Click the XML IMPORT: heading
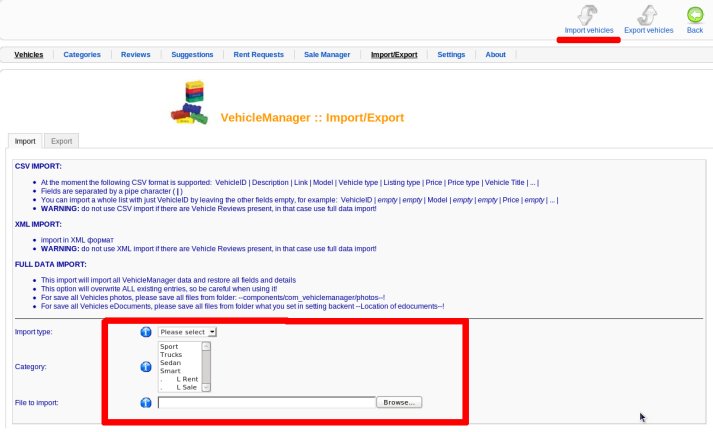This screenshot has height=432, width=713. tap(38, 225)
